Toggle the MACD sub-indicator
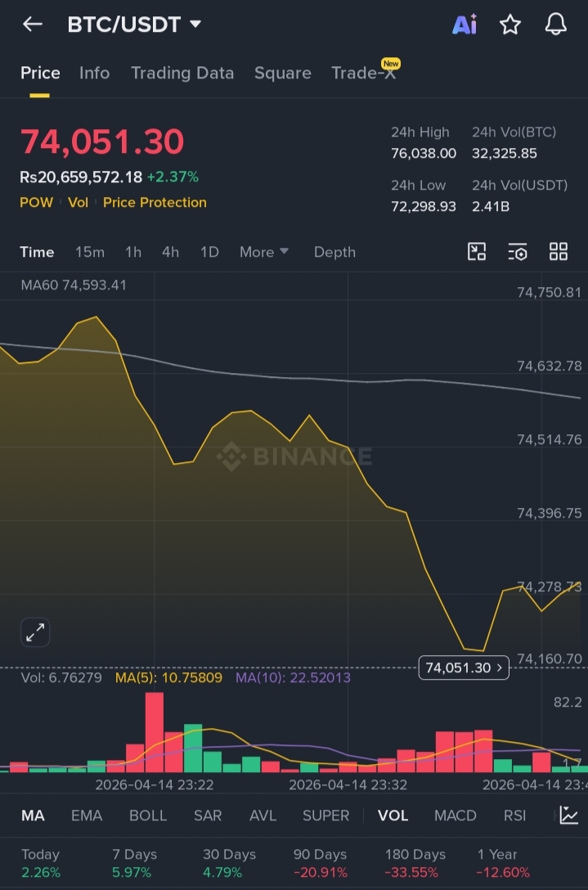588x890 pixels. [456, 816]
